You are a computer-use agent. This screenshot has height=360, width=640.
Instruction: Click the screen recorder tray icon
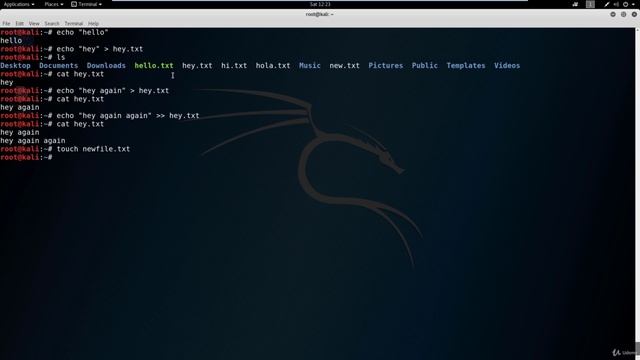575,4
